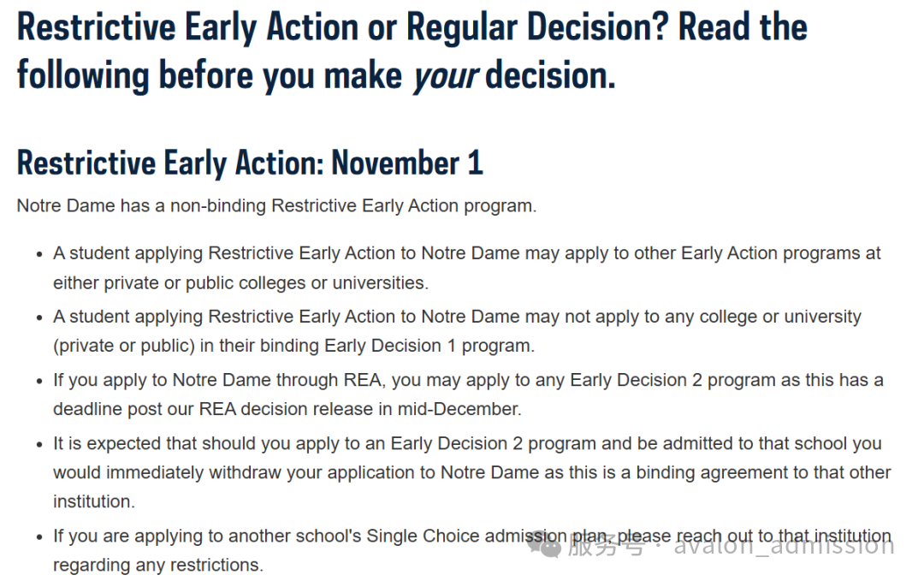The height and width of the screenshot is (581, 924).
Task: Click the bullet about Single Choice admission plan
Action: [342, 537]
